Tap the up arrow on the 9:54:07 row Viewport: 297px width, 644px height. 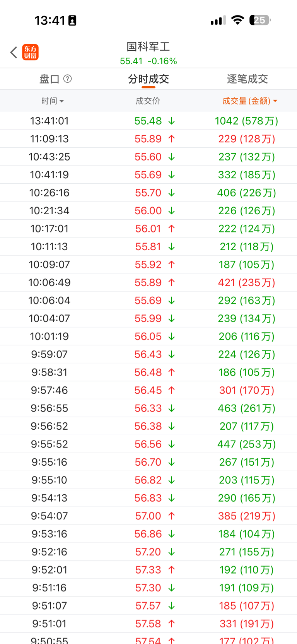[172, 516]
